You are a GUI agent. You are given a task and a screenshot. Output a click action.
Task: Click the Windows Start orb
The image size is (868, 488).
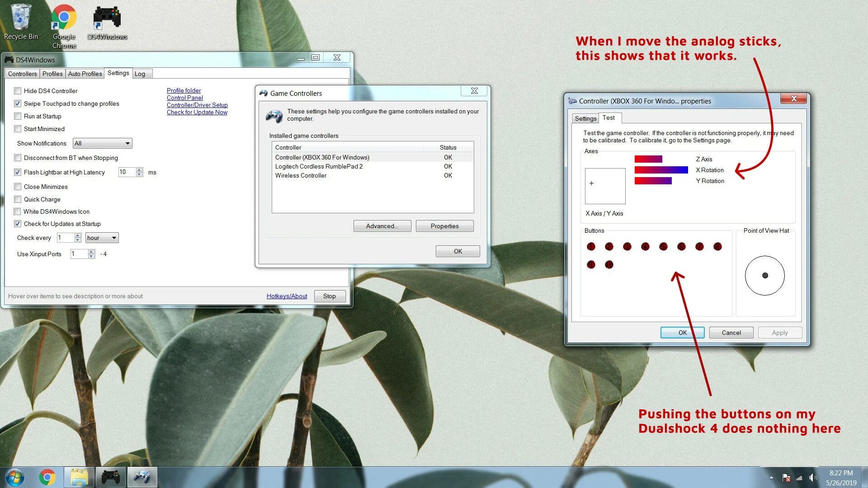pos(14,477)
